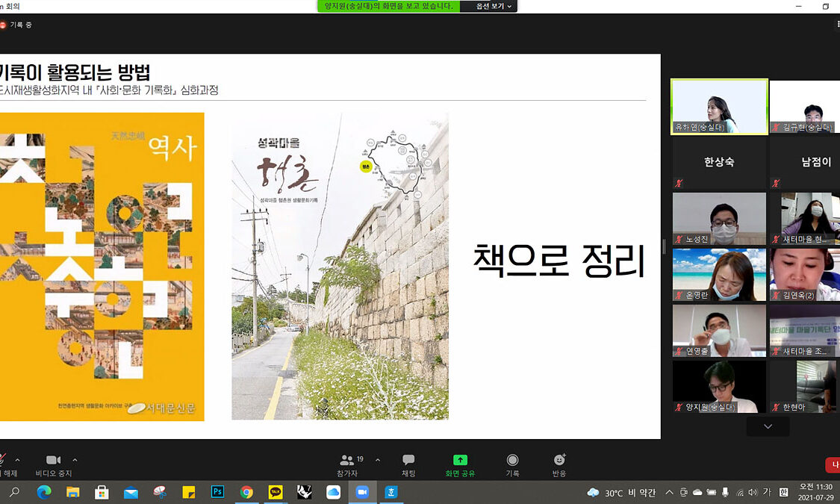Open the participants (참가자) panel
Viewport: 840px width, 504px height.
(x=347, y=464)
